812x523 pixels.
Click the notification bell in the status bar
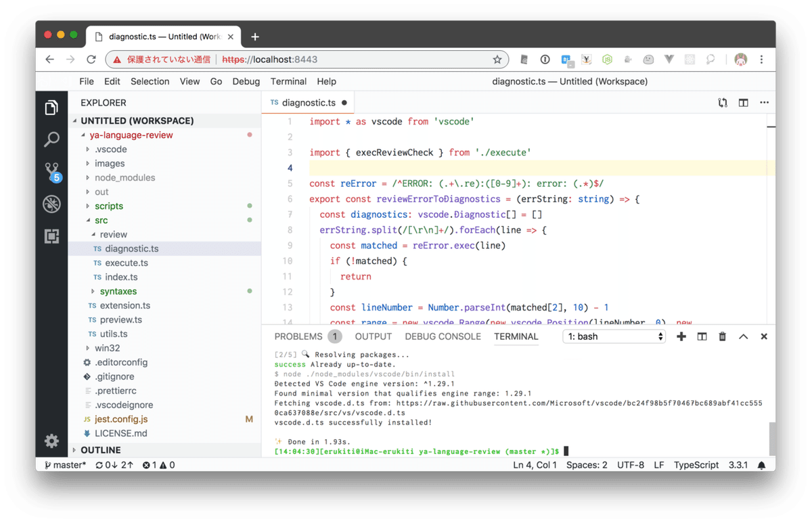pos(761,465)
